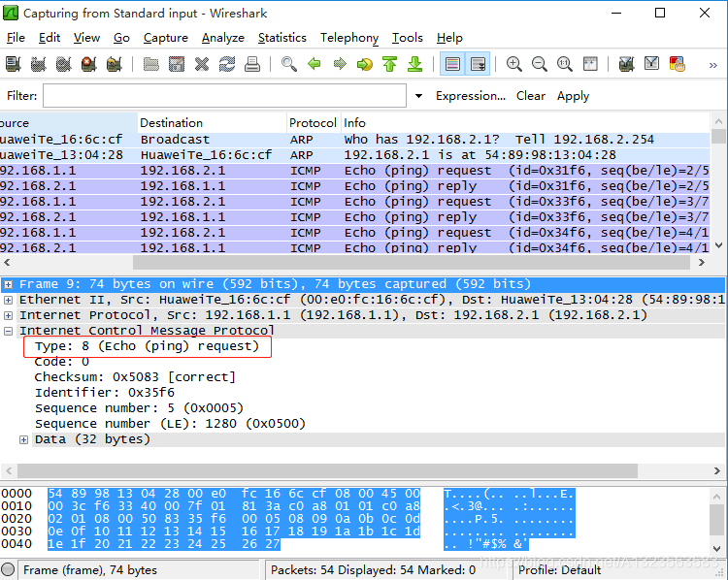Open a capture file folder icon

pos(150,64)
